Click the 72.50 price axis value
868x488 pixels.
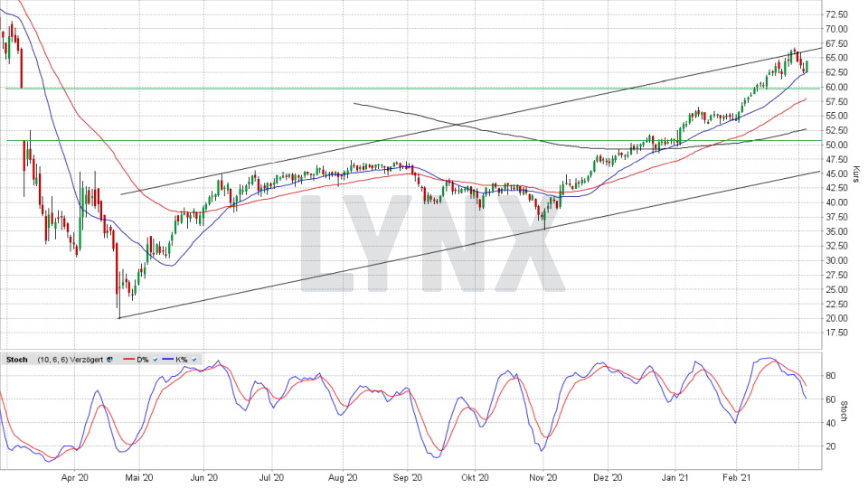point(835,14)
